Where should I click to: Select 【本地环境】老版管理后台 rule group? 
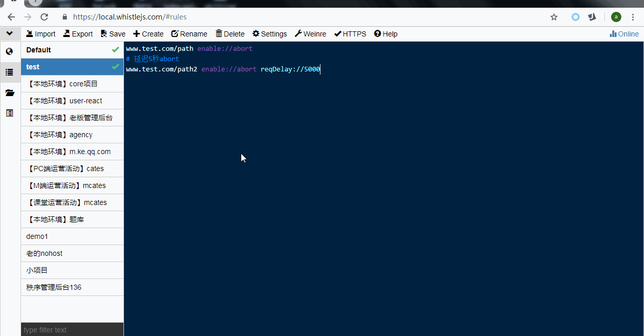pos(73,118)
